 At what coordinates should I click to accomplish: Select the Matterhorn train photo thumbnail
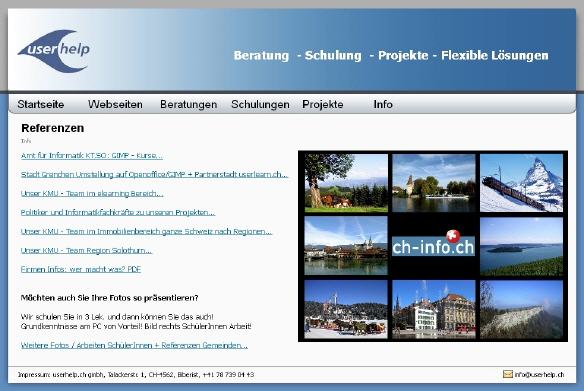521,183
